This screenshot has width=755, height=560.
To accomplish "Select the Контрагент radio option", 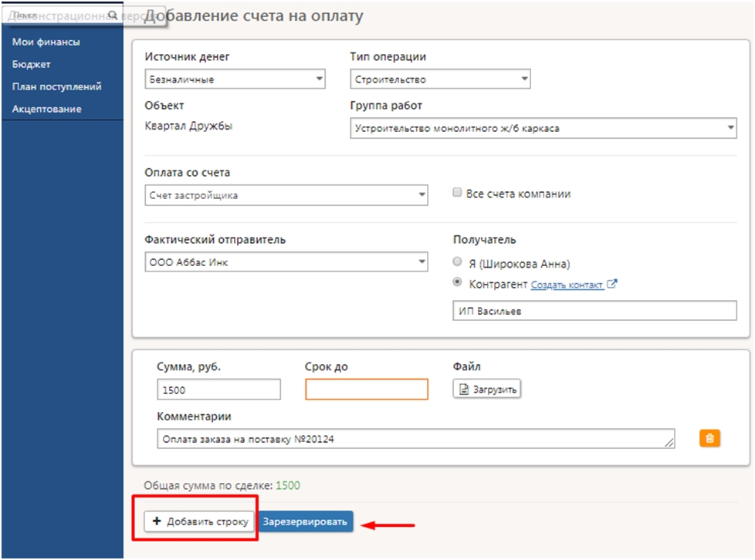I will (458, 283).
